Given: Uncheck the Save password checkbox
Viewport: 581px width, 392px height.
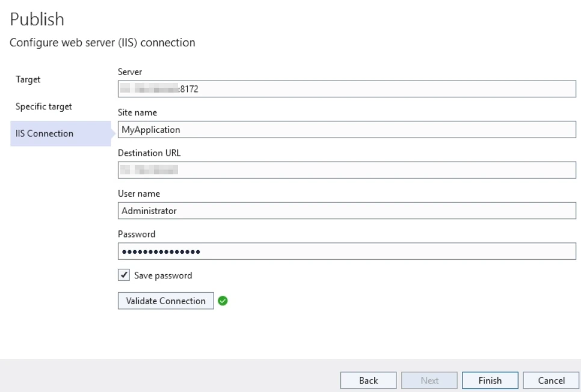Looking at the screenshot, I should [123, 275].
